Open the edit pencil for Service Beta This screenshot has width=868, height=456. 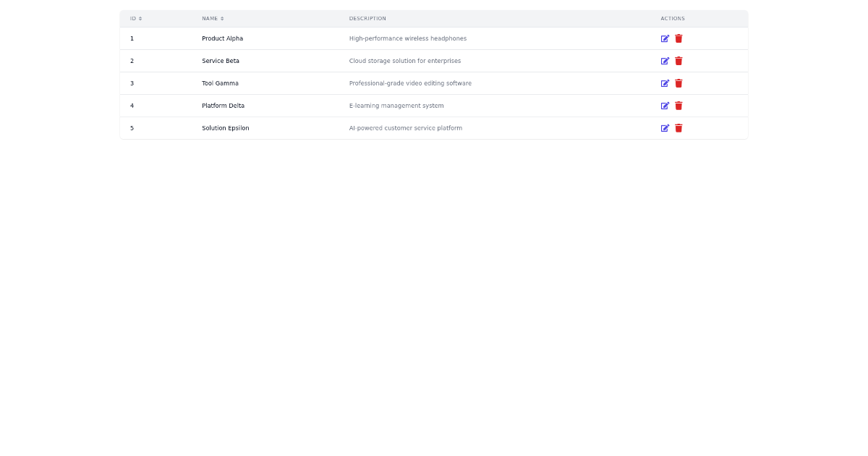665,61
